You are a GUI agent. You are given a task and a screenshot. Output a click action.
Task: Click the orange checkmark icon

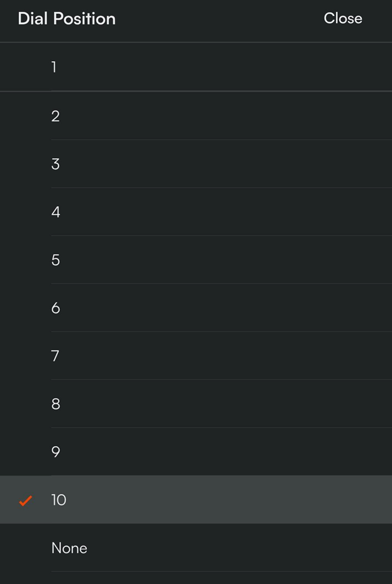tap(25, 501)
